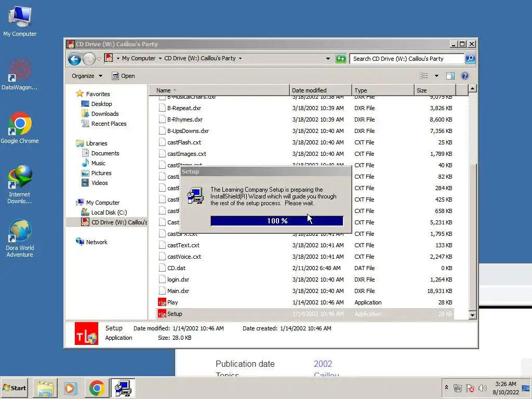Open Recent Places in navigation pane
The width and height of the screenshot is (532, 399).
point(109,124)
